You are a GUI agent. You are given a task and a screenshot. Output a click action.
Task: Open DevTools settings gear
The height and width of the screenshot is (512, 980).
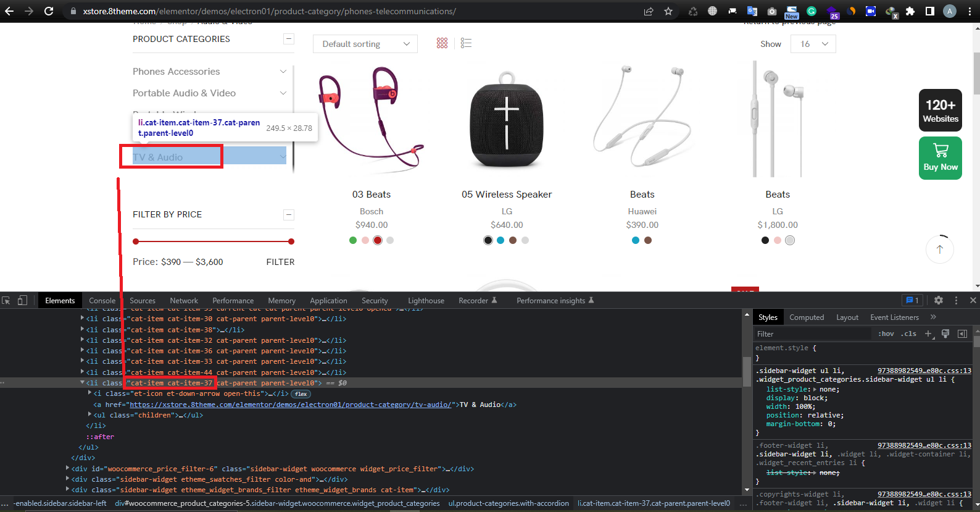939,300
